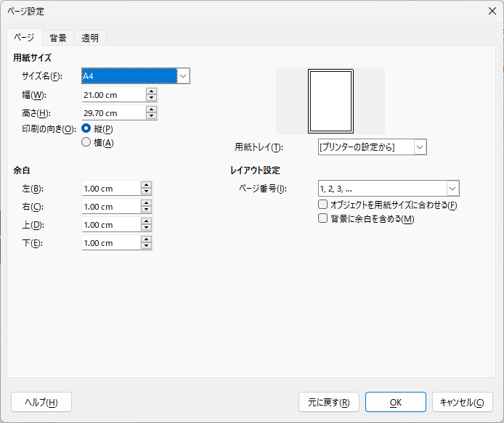The height and width of the screenshot is (423, 504).
Task: Click the 元に戻す reset button
Action: pyautogui.click(x=328, y=402)
